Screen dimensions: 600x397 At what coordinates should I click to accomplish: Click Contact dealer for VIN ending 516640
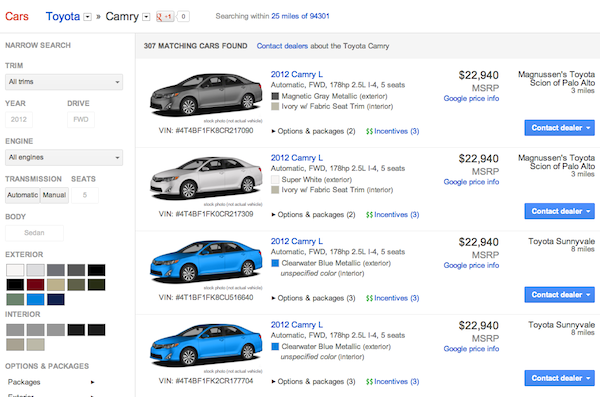(x=559, y=295)
